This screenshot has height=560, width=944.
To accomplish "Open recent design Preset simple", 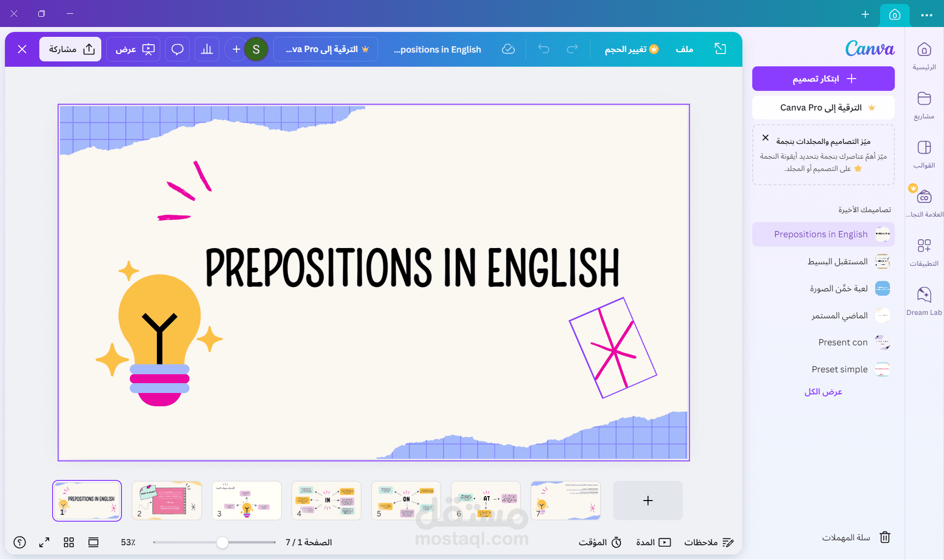I will 824,369.
